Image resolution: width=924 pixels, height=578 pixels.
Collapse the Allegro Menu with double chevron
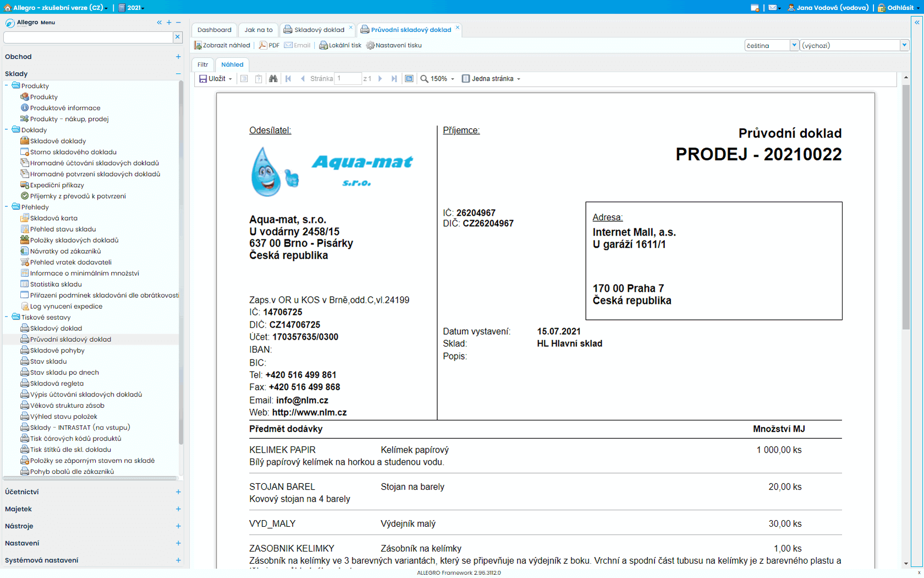[x=159, y=23]
